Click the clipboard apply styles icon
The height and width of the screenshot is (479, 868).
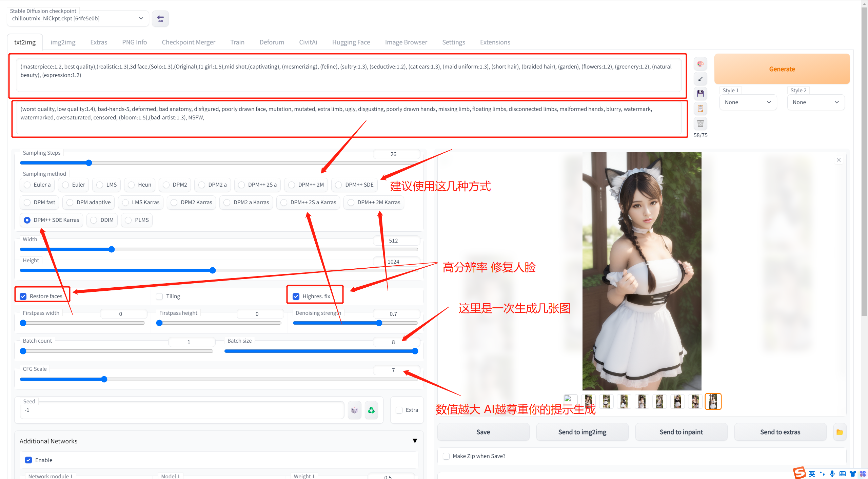click(700, 109)
